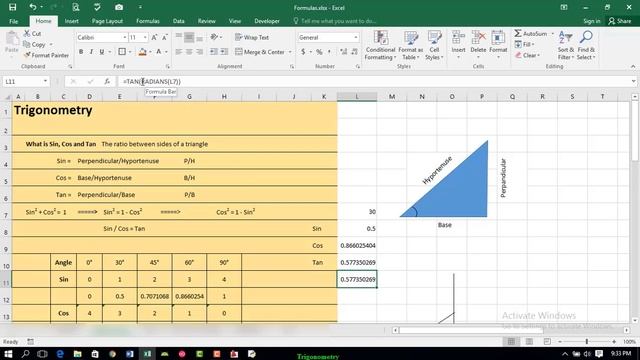640x360 pixels.
Task: Open Cell Styles gallery
Action: (x=434, y=46)
